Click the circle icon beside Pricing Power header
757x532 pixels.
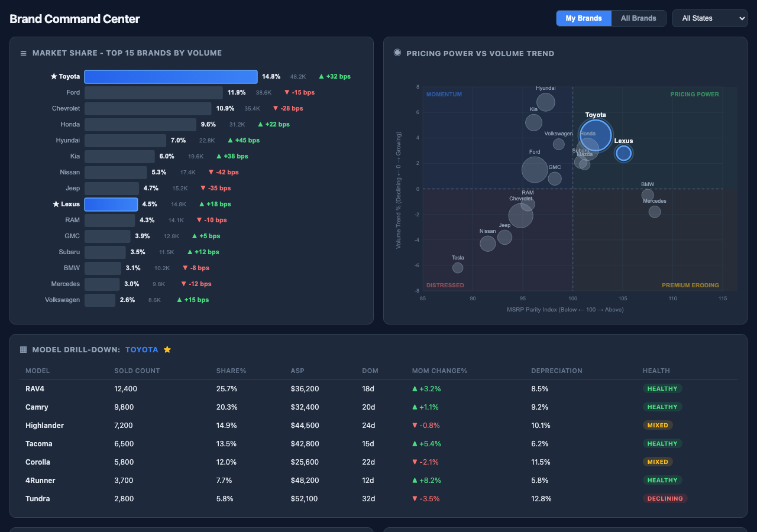click(397, 53)
